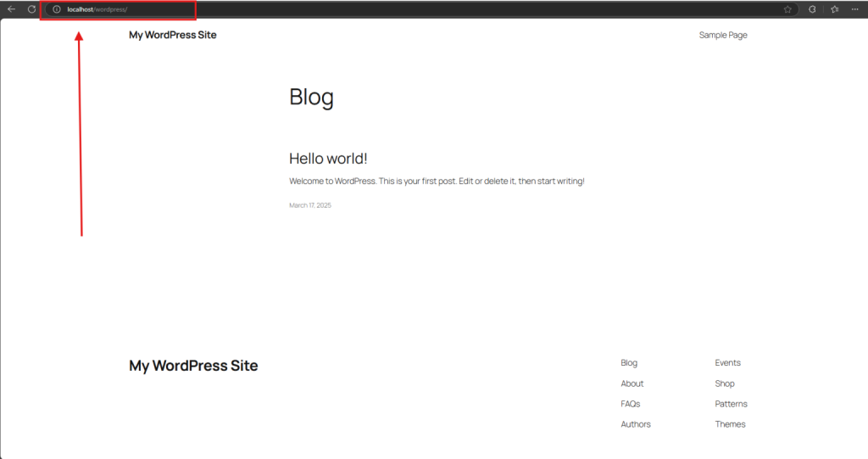Click My WordPress Site footer title
Image resolution: width=868 pixels, height=459 pixels.
pos(193,366)
